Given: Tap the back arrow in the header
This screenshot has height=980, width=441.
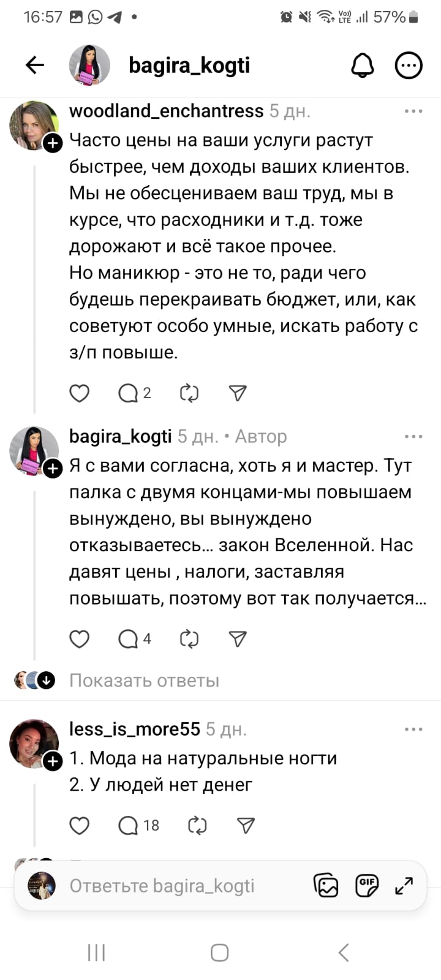Looking at the screenshot, I should pyautogui.click(x=35, y=65).
